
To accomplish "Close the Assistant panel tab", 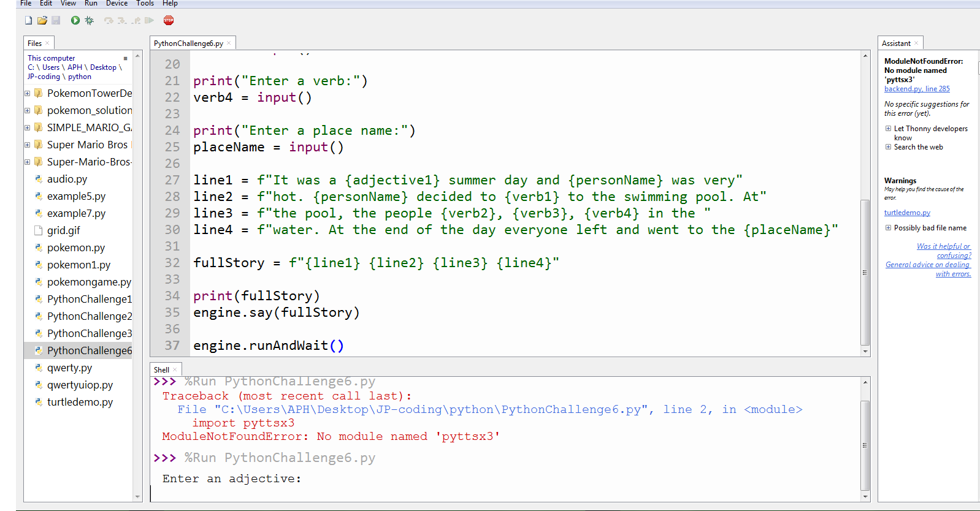I will tap(916, 43).
